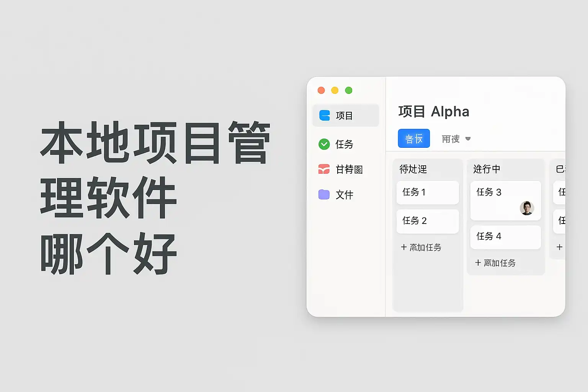Click the green maximize window dot
The image size is (588, 392).
pos(348,90)
